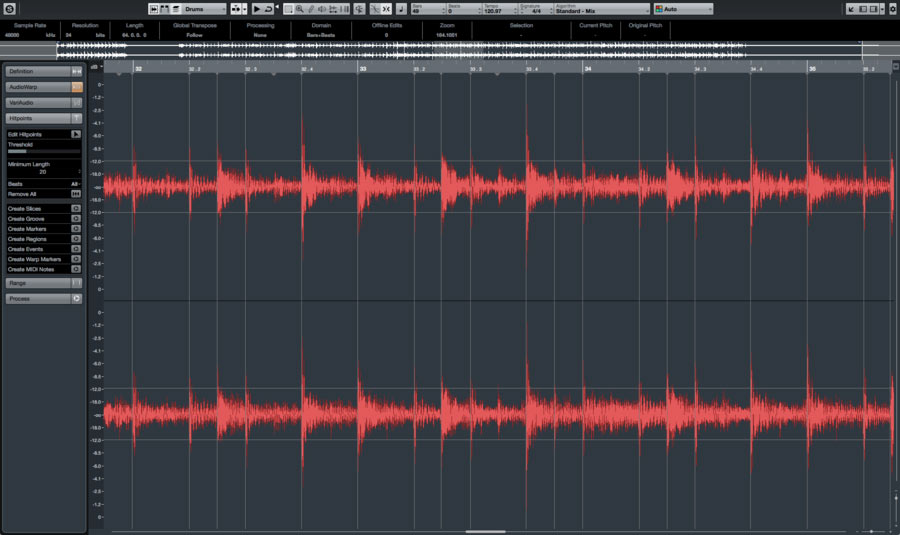Select the Range Selection tool
Screen dimensions: 900x535
point(288,9)
